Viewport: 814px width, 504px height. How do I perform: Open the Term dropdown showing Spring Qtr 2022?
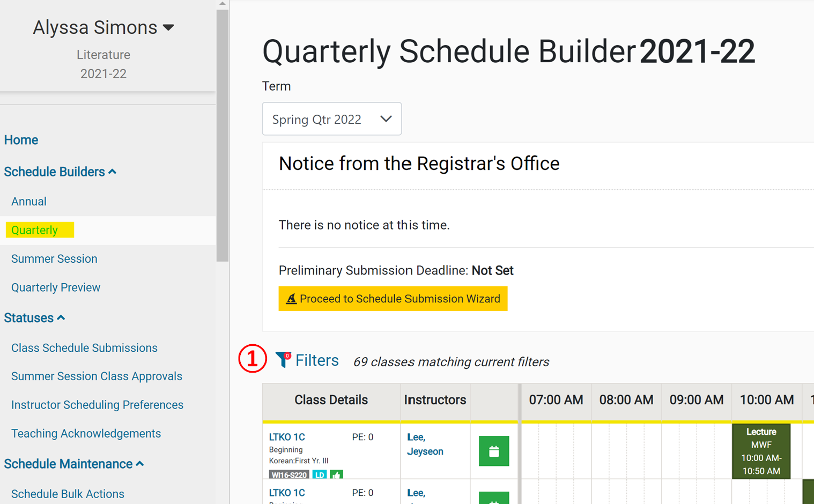point(331,118)
